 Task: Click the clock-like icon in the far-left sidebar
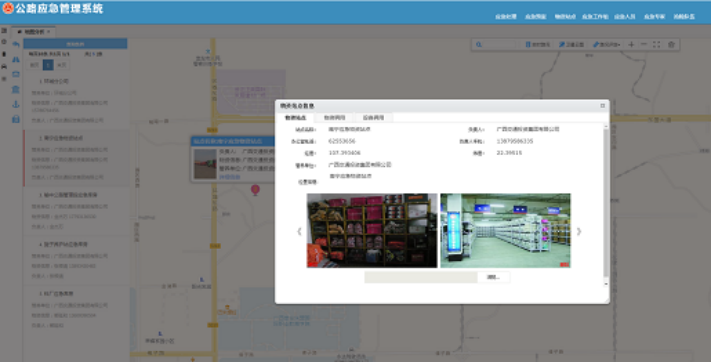click(4, 42)
